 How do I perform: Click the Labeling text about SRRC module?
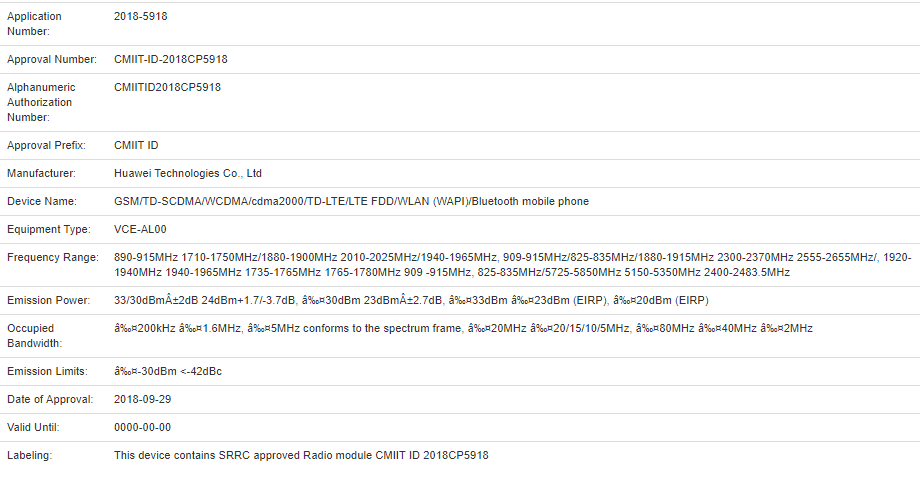(x=301, y=455)
